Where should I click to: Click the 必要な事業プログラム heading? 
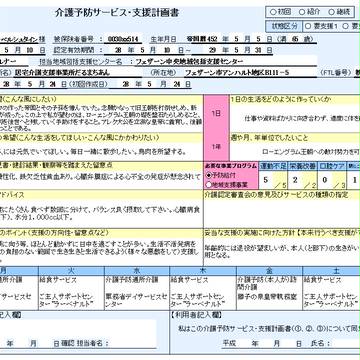coord(231,166)
